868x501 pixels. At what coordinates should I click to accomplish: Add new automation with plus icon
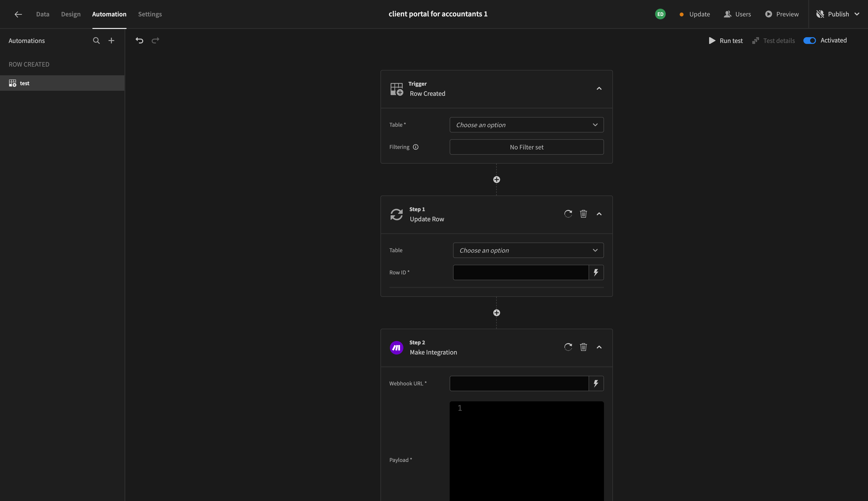pyautogui.click(x=111, y=41)
